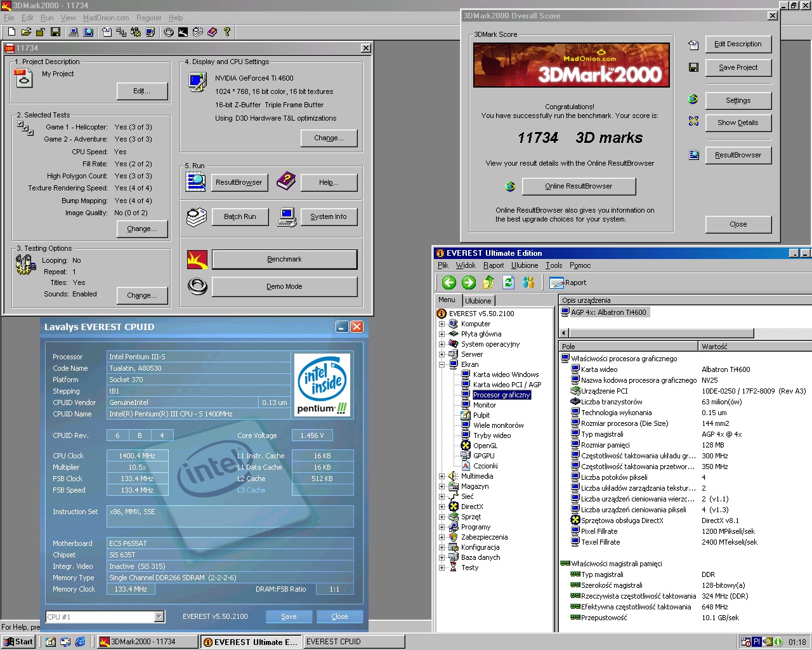
Task: Go back with EVEREST green left arrow
Action: [449, 282]
